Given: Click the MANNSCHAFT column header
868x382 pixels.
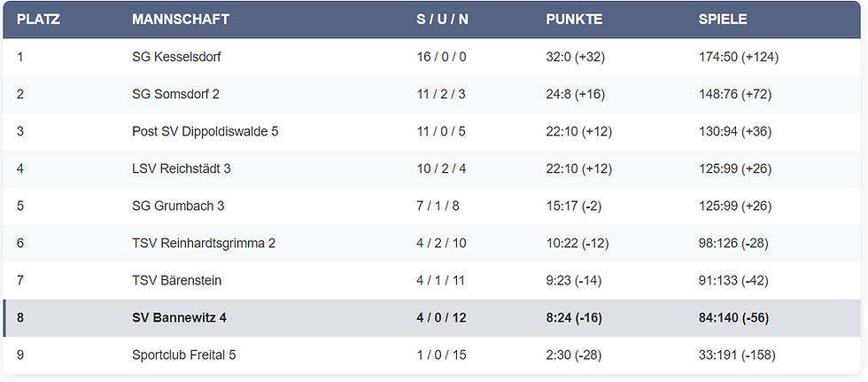Looking at the screenshot, I should click(181, 19).
